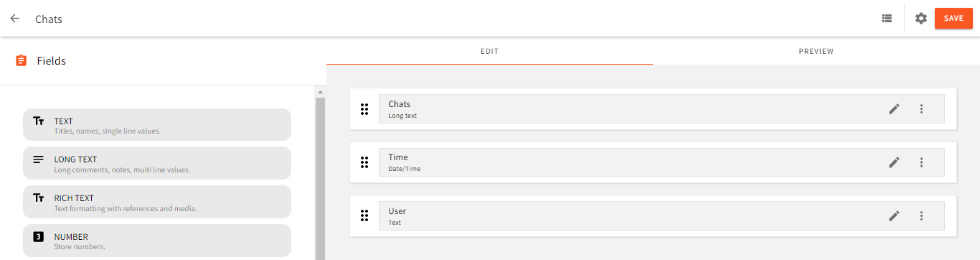This screenshot has height=260, width=980.
Task: Add a Text field type
Action: [157, 125]
